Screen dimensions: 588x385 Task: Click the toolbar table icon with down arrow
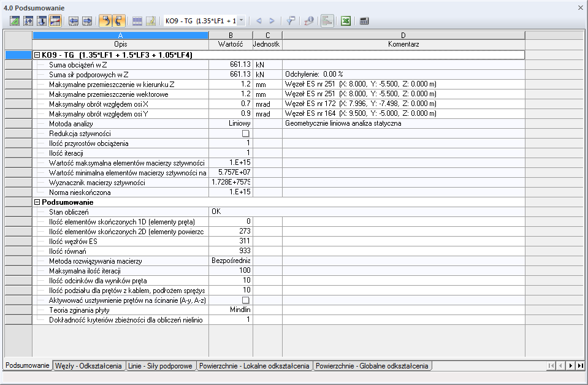[42, 21]
